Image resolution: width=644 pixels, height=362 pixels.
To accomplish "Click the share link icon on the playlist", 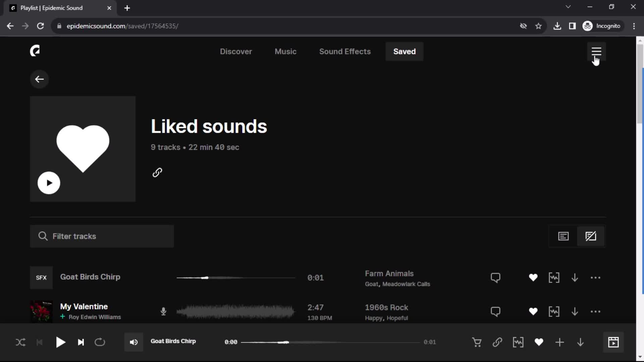I will [x=158, y=173].
